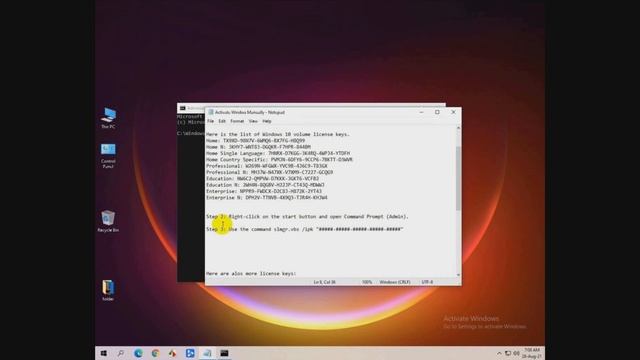Switch to Command Prompt via taskbar icon

click(224, 353)
